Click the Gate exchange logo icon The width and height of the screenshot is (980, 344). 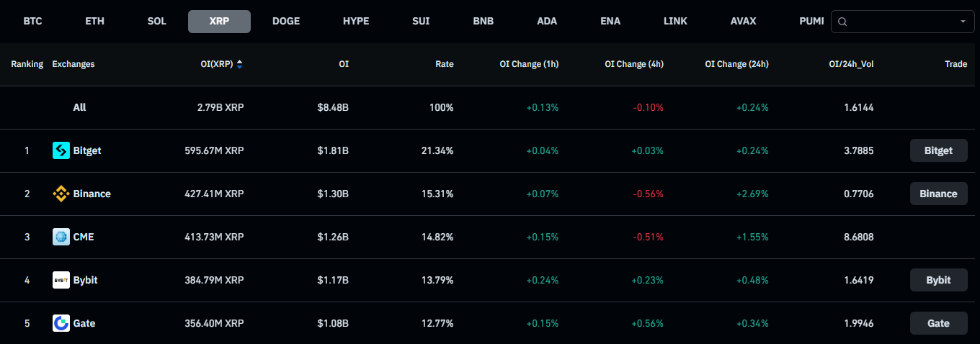pyautogui.click(x=61, y=323)
